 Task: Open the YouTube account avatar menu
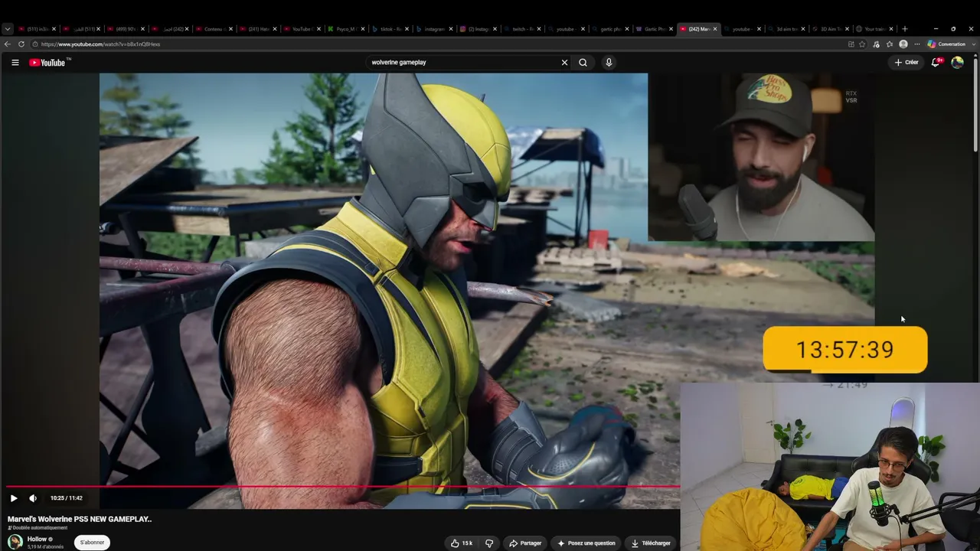[957, 63]
